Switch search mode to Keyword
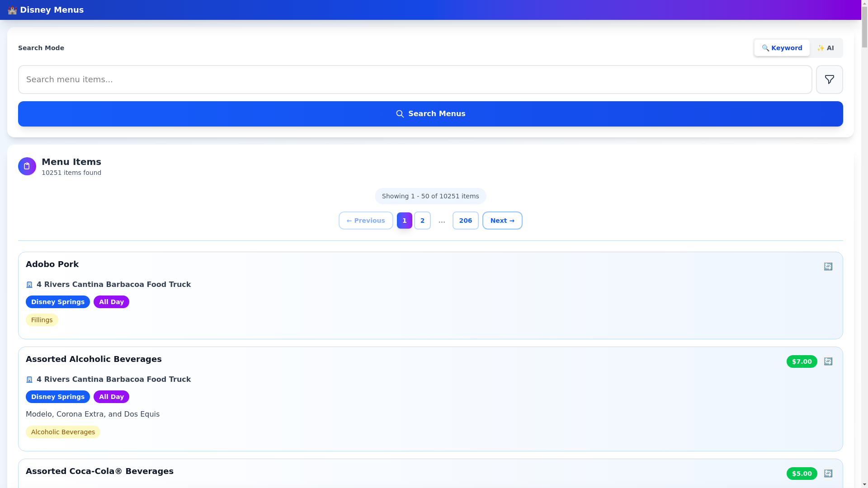 [782, 48]
